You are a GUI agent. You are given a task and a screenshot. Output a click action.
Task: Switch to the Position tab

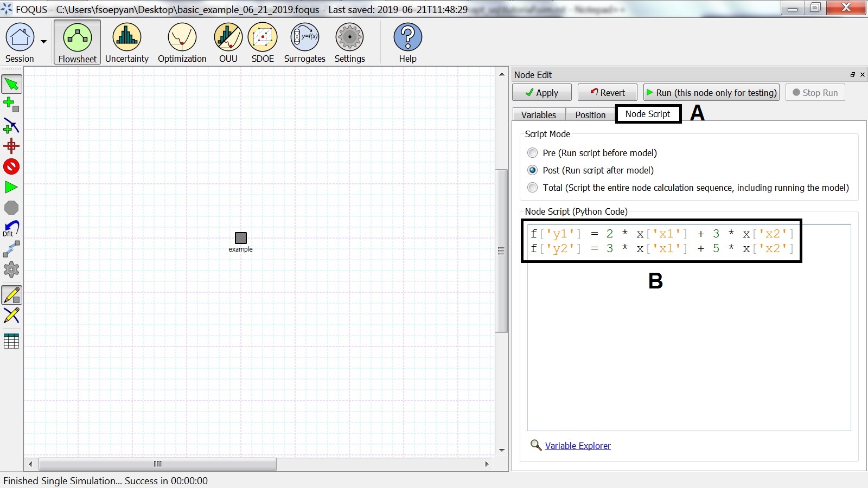click(590, 114)
